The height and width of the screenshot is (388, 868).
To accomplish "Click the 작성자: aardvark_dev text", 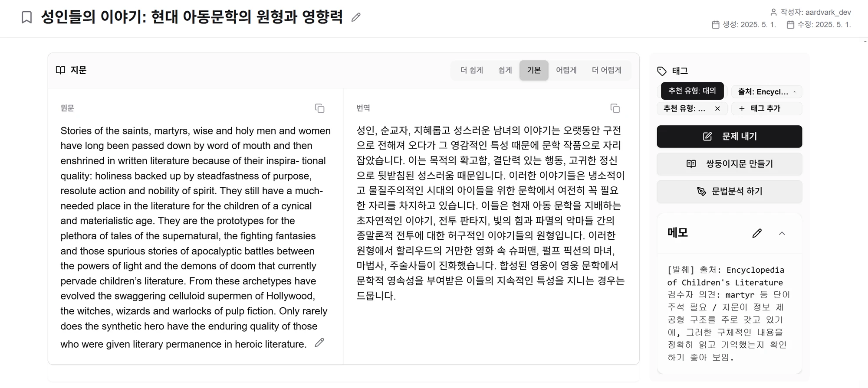I will click(815, 12).
